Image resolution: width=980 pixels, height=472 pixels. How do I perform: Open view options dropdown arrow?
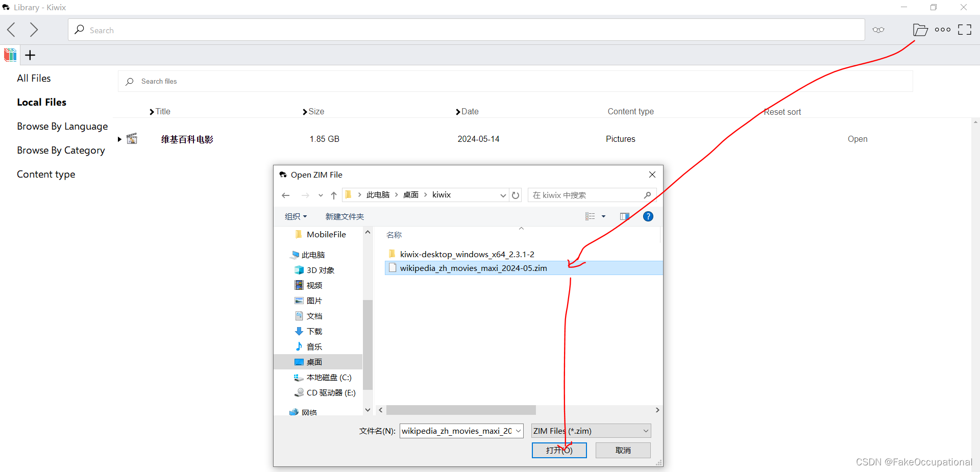[x=603, y=216]
